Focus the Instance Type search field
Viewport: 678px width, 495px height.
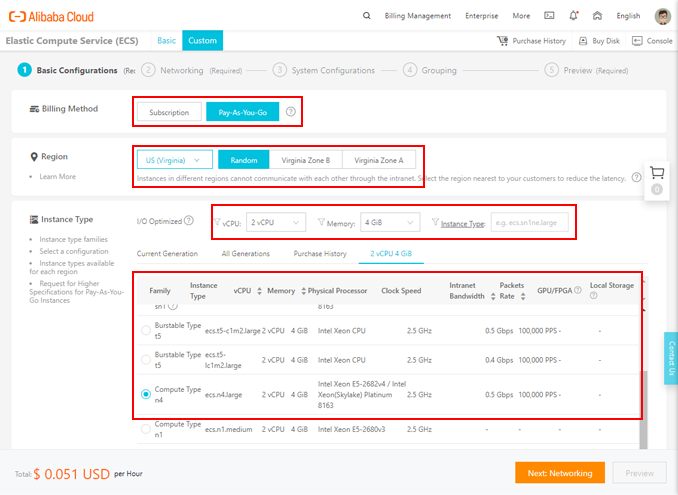coord(530,223)
